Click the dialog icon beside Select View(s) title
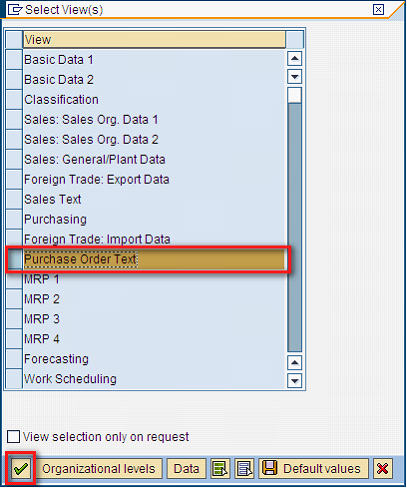The image size is (407, 488). (15, 10)
